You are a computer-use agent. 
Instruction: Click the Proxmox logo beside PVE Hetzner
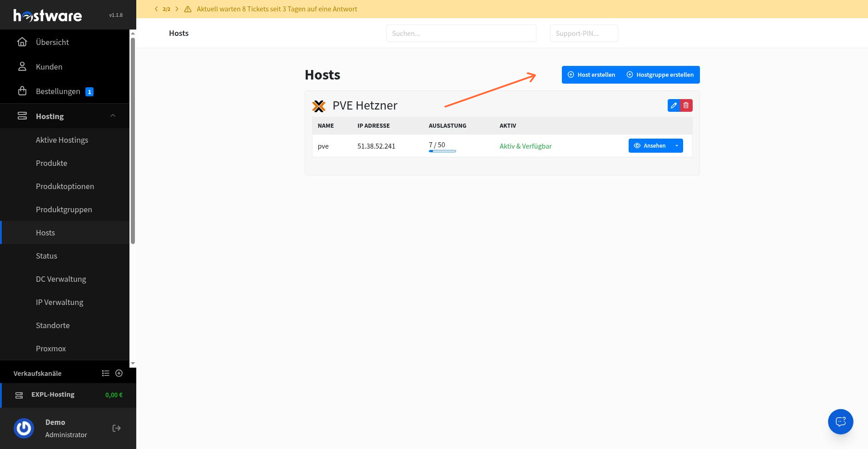[319, 106]
